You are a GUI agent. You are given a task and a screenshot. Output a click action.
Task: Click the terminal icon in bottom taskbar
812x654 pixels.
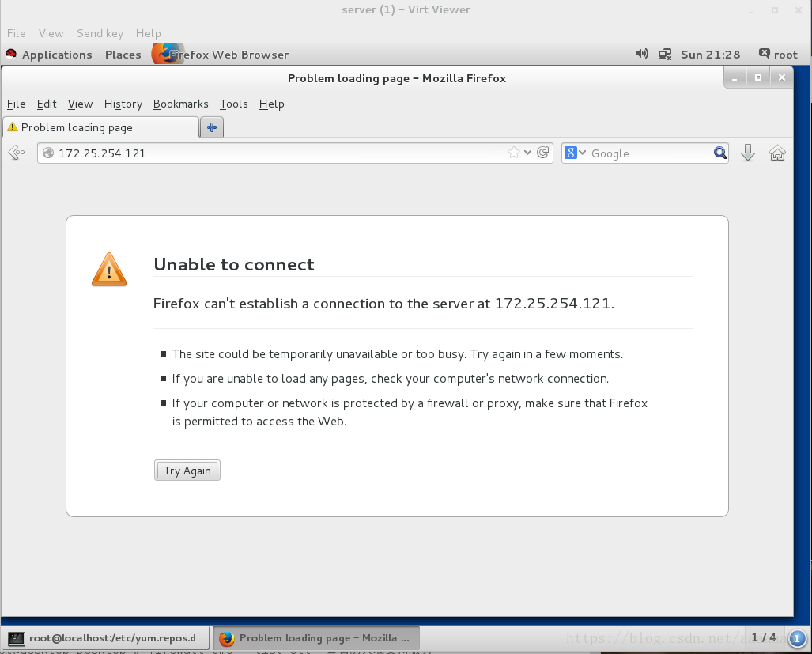[x=17, y=638]
